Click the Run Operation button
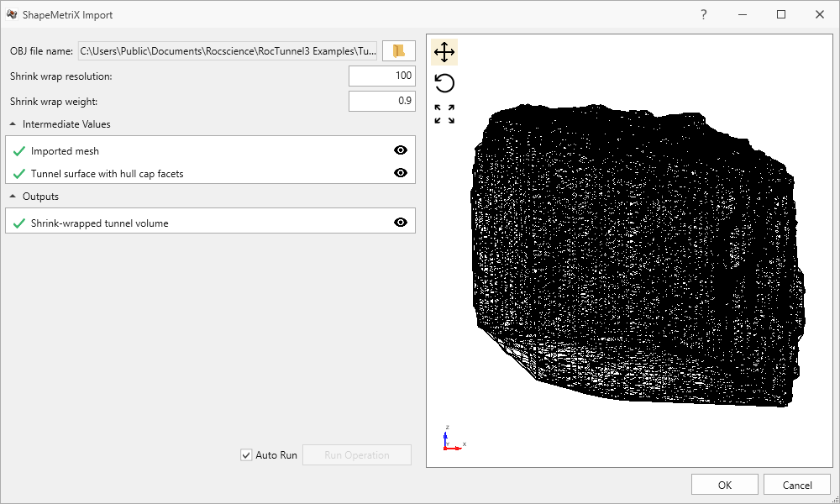This screenshot has width=840, height=504. [357, 455]
